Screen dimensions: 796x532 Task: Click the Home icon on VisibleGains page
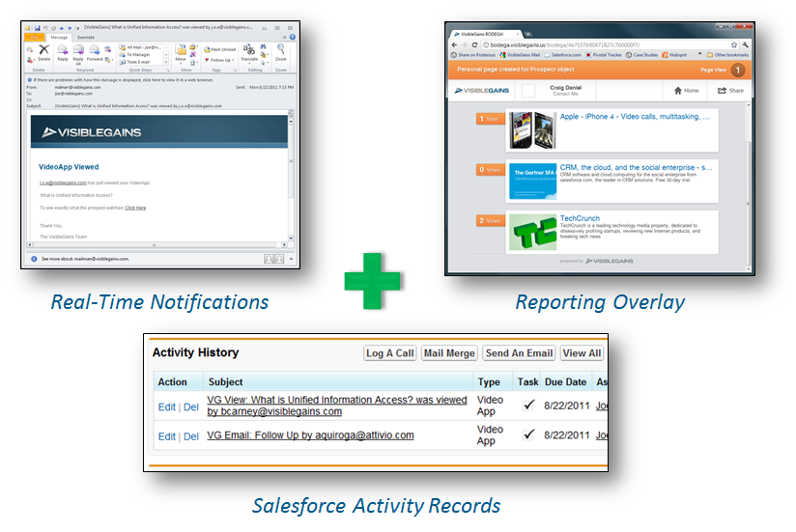tap(678, 91)
